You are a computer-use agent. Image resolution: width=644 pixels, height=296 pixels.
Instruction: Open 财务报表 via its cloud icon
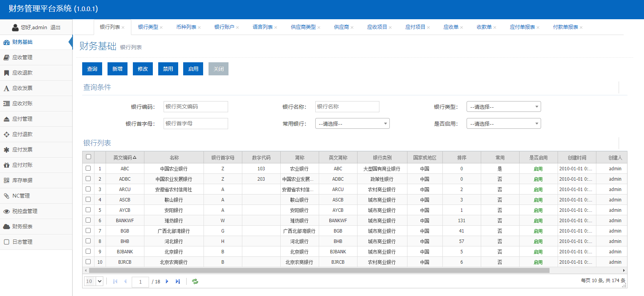point(7,227)
